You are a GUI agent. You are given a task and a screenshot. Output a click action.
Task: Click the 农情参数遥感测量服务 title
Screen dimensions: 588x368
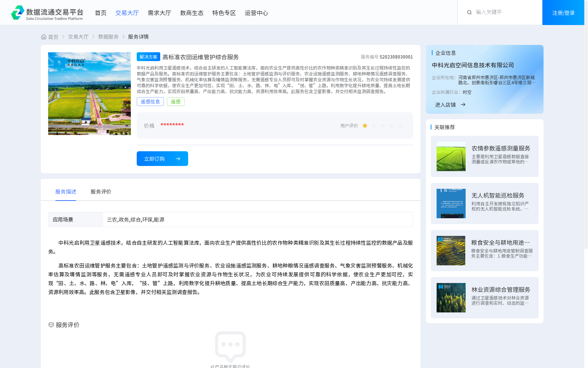pos(501,148)
